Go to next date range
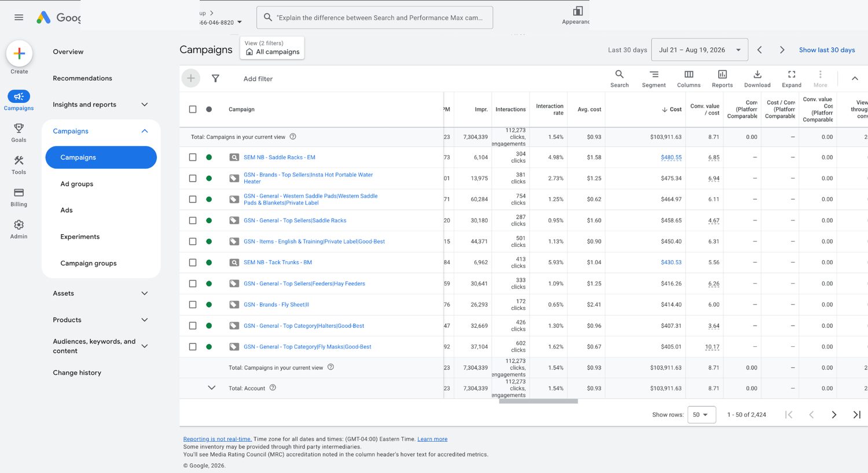Screen dimensions: 868x473 782,50
